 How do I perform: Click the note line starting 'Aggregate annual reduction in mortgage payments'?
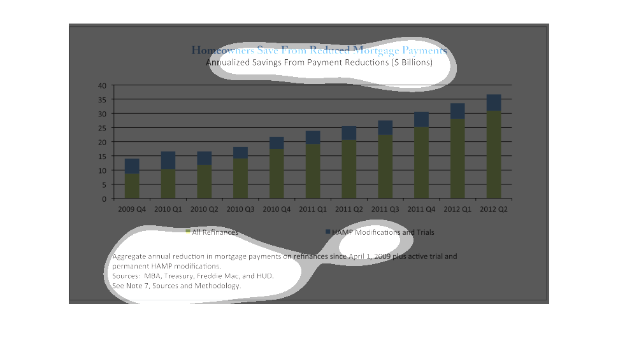click(285, 256)
